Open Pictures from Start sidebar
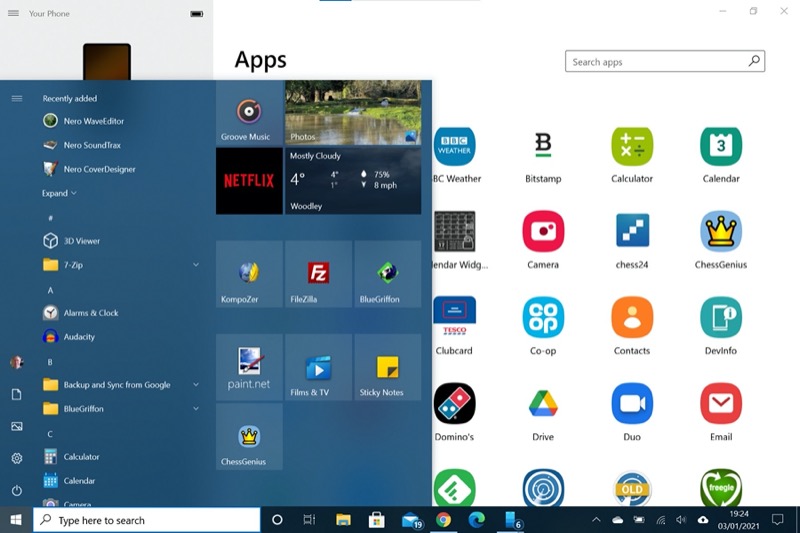 pos(17,426)
